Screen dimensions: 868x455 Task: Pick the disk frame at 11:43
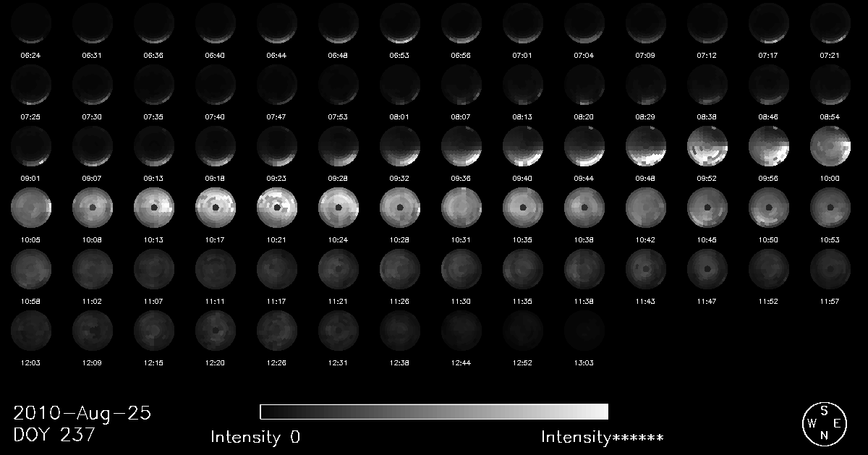coord(645,269)
